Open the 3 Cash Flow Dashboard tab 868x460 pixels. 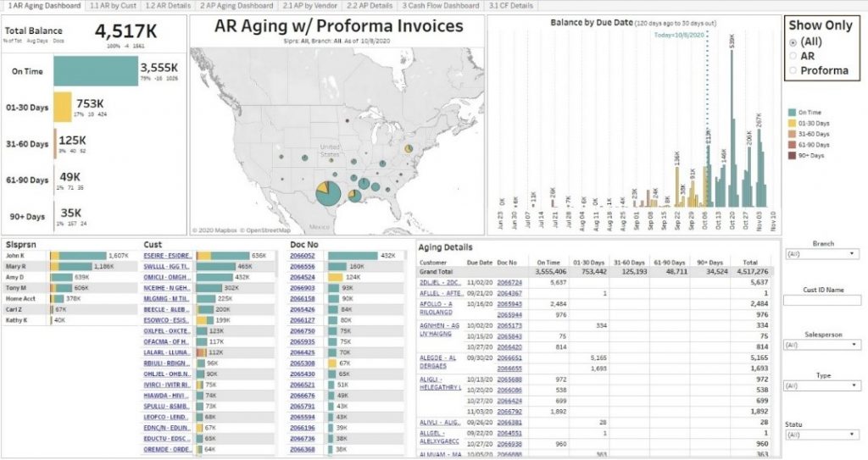440,5
